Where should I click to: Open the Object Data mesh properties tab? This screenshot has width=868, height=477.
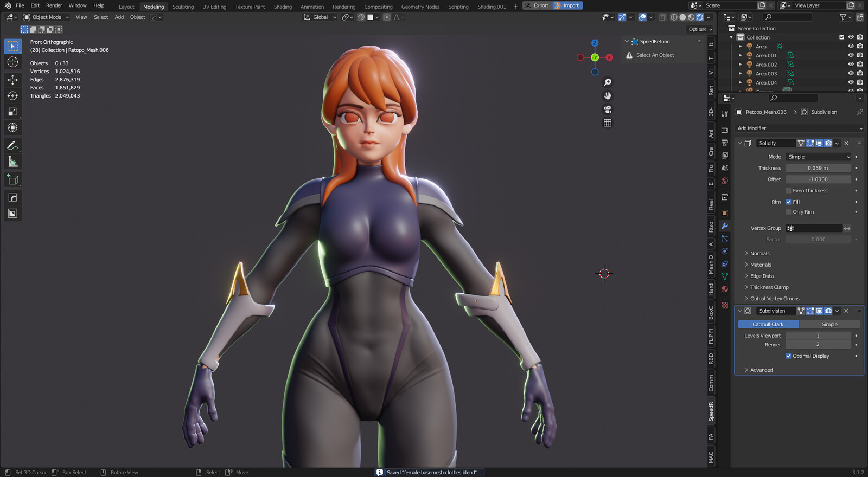pos(724,277)
